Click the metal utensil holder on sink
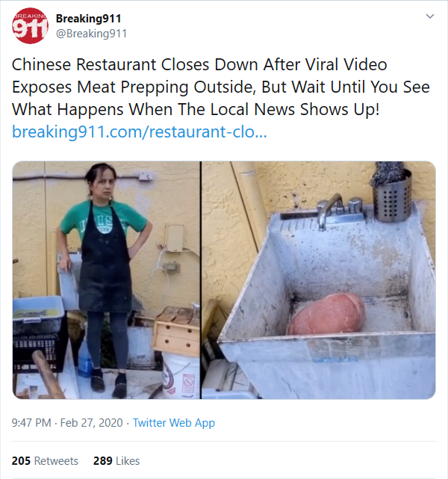Viewport: 448px width, 479px height. [x=393, y=196]
